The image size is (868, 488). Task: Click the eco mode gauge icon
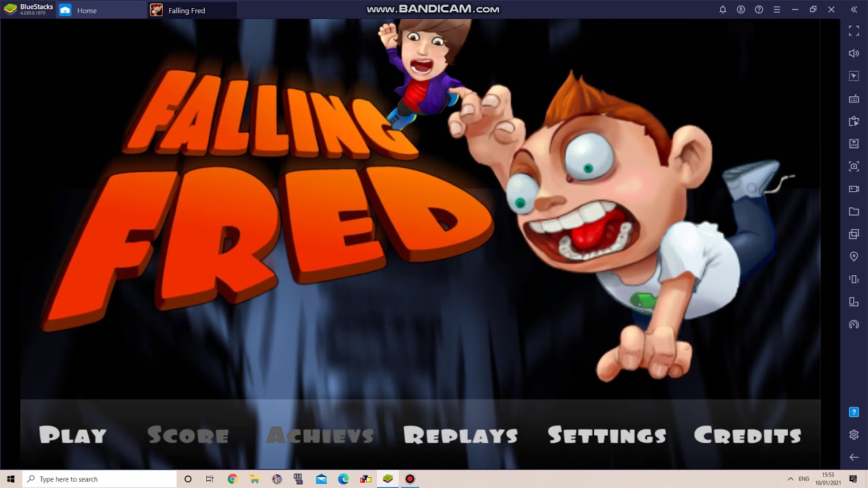coord(854,324)
